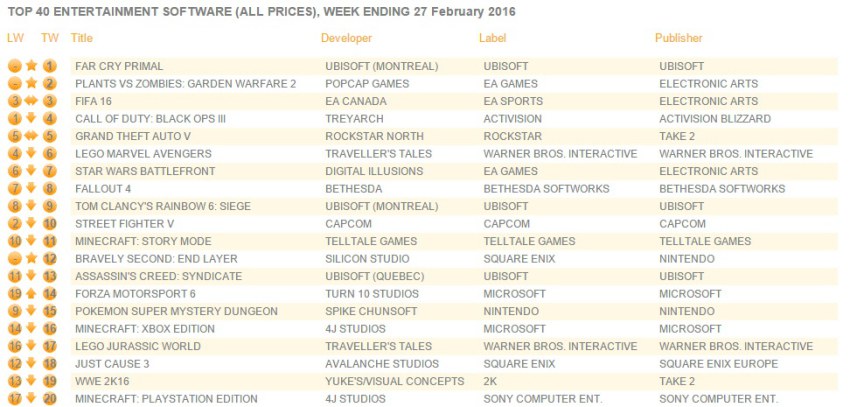The height and width of the screenshot is (407, 850).
Task: Click the LW column header
Action: pyautogui.click(x=14, y=38)
